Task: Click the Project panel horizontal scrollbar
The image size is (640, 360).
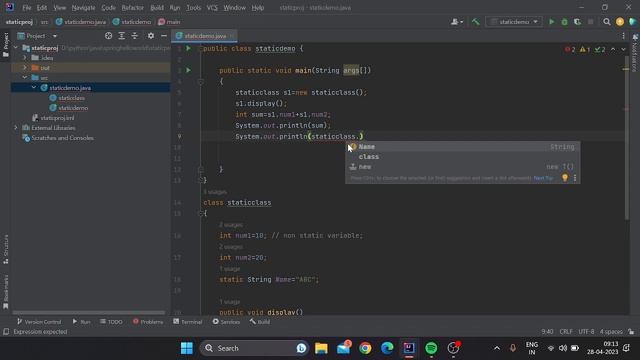Action: [x=89, y=313]
